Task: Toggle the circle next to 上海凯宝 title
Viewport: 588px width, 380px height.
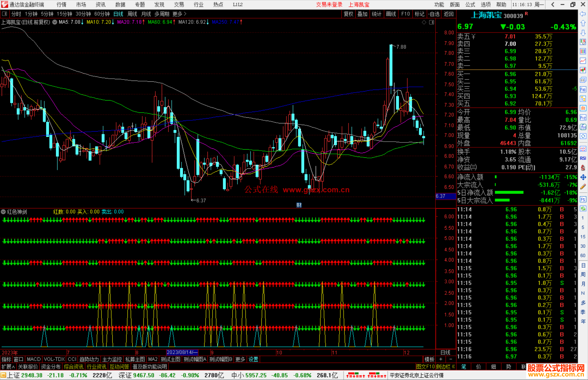Action: point(55,22)
